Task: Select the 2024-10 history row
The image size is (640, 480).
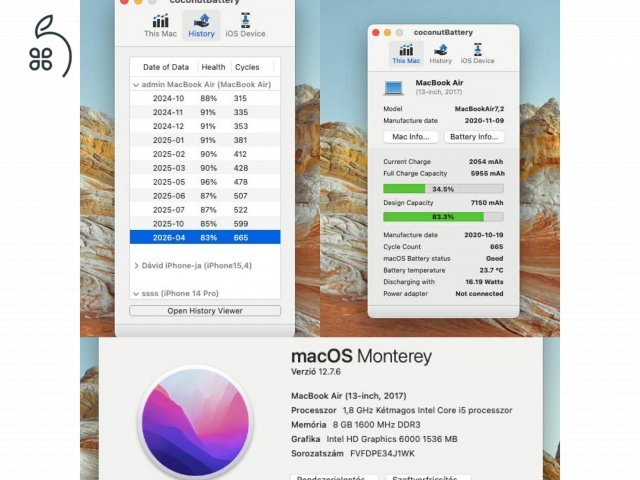Action: coord(205,98)
